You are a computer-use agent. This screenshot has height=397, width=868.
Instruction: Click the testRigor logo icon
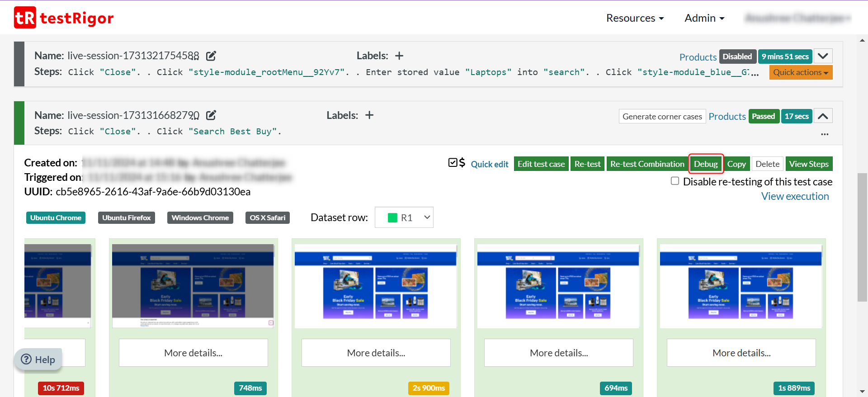[x=25, y=18]
